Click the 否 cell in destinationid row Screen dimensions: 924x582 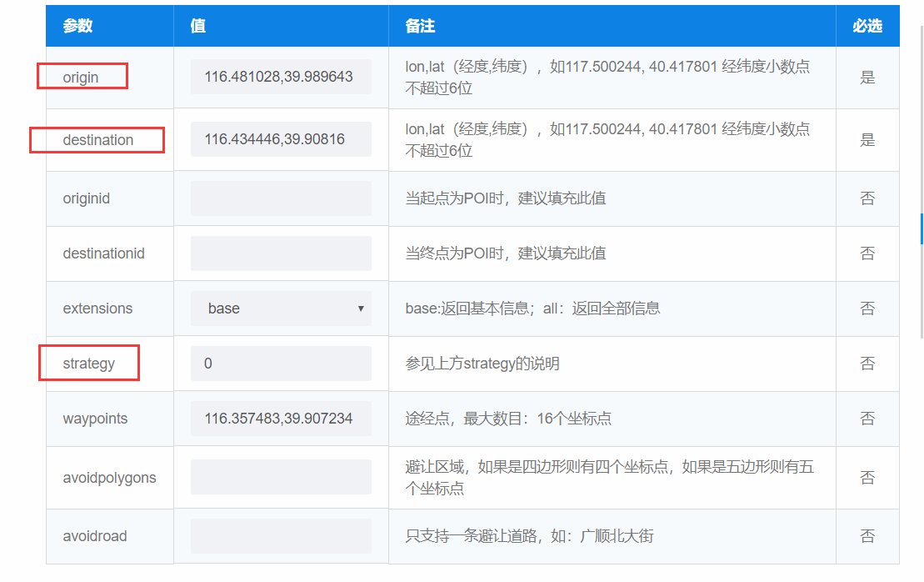(x=867, y=253)
